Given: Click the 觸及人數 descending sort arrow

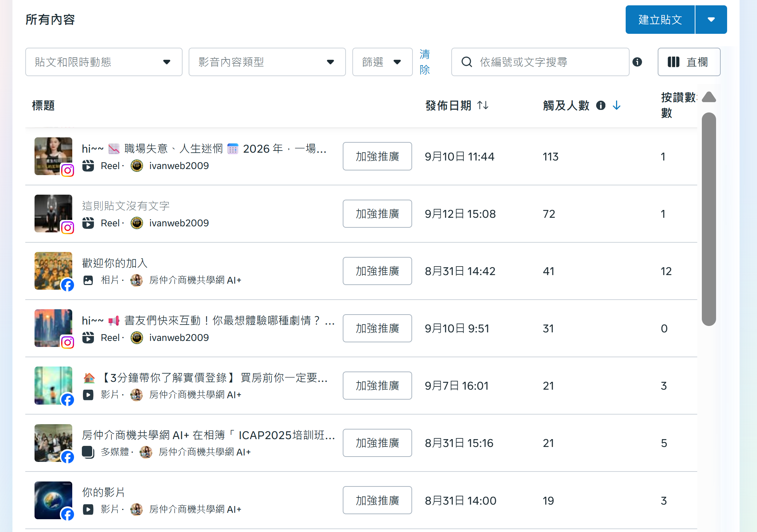Looking at the screenshot, I should [617, 105].
